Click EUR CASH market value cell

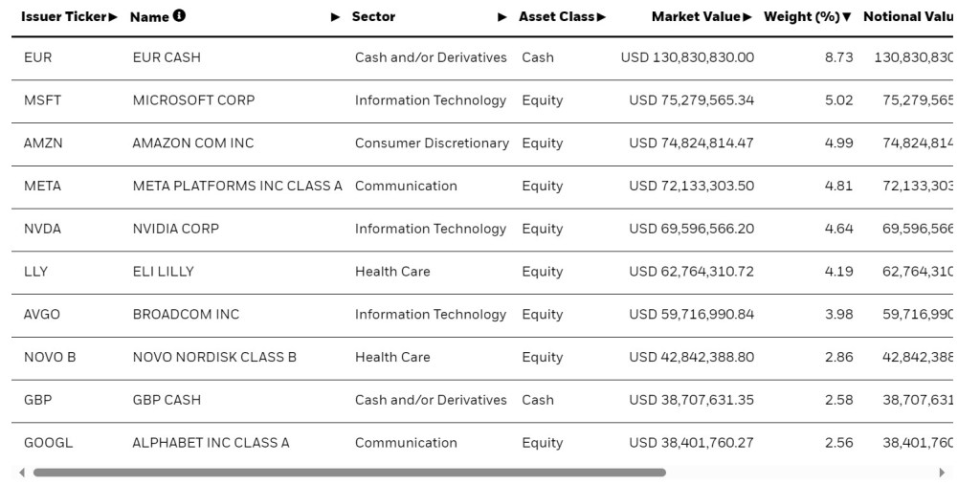click(x=687, y=57)
